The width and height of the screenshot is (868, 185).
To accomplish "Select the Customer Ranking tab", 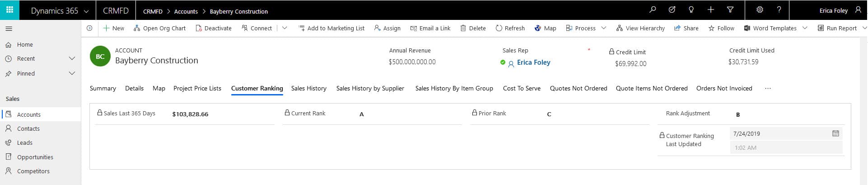I will click(257, 88).
